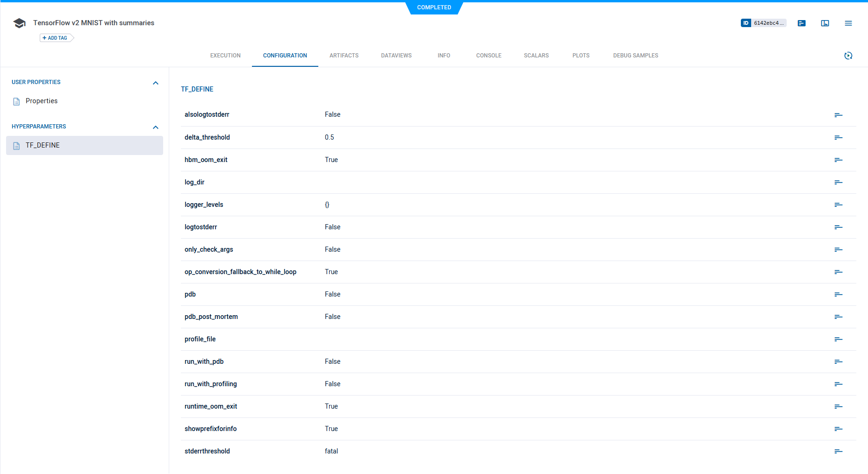Select Properties under User Properties
The image size is (868, 474).
pos(42,101)
